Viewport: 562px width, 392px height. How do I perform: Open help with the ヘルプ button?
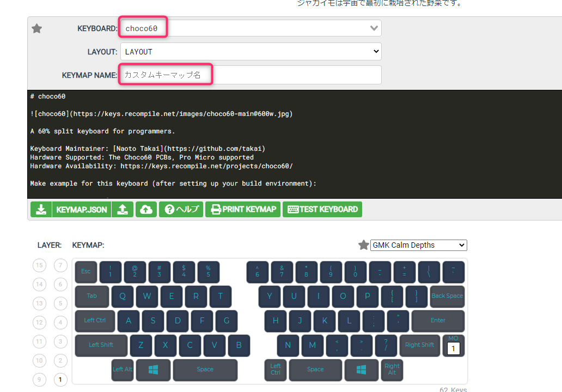181,210
